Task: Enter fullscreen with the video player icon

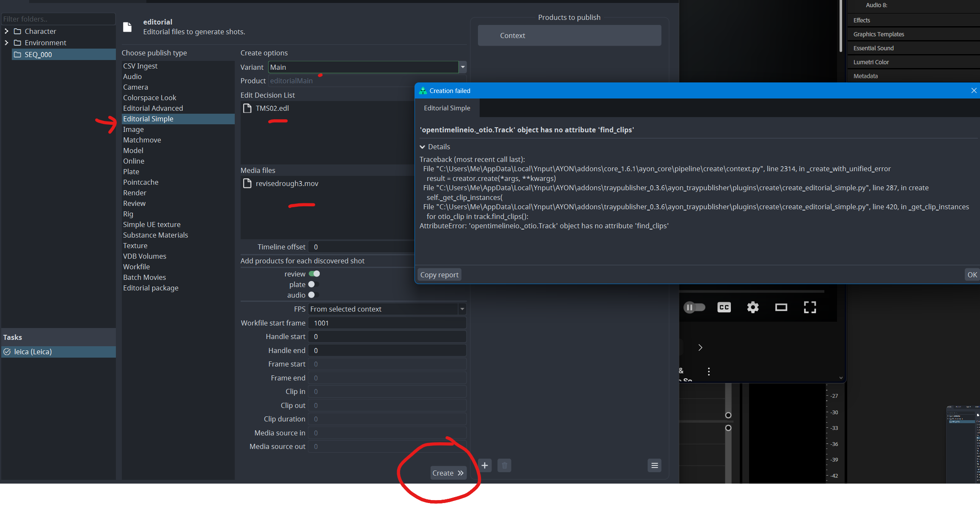Action: coord(810,307)
